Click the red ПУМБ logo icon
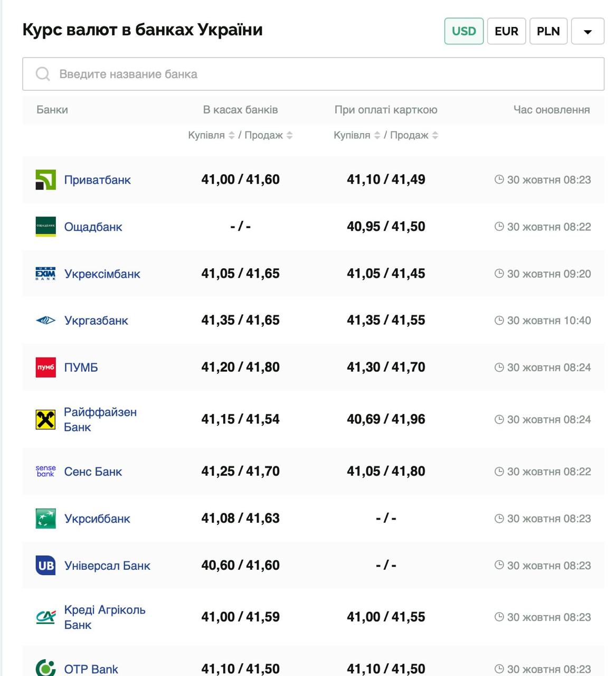 pos(45,368)
